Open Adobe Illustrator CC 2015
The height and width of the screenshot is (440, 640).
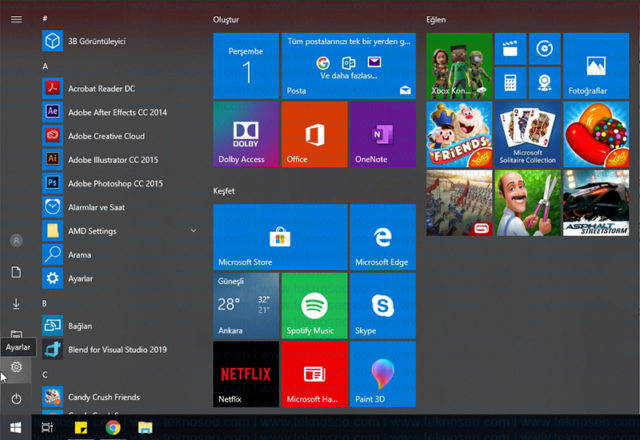pos(120,159)
